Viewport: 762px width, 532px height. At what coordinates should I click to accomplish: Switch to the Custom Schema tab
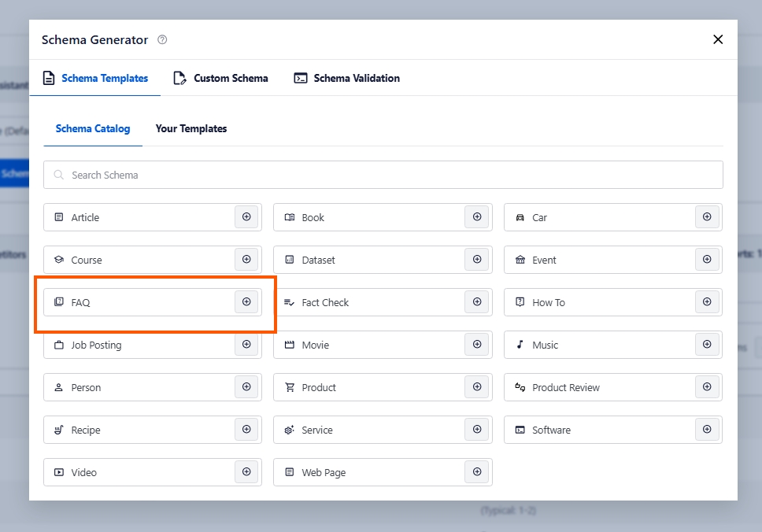click(x=221, y=79)
